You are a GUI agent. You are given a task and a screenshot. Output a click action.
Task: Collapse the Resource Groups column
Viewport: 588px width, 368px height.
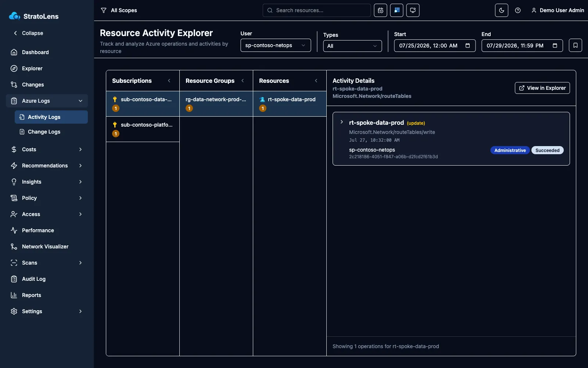click(x=243, y=81)
